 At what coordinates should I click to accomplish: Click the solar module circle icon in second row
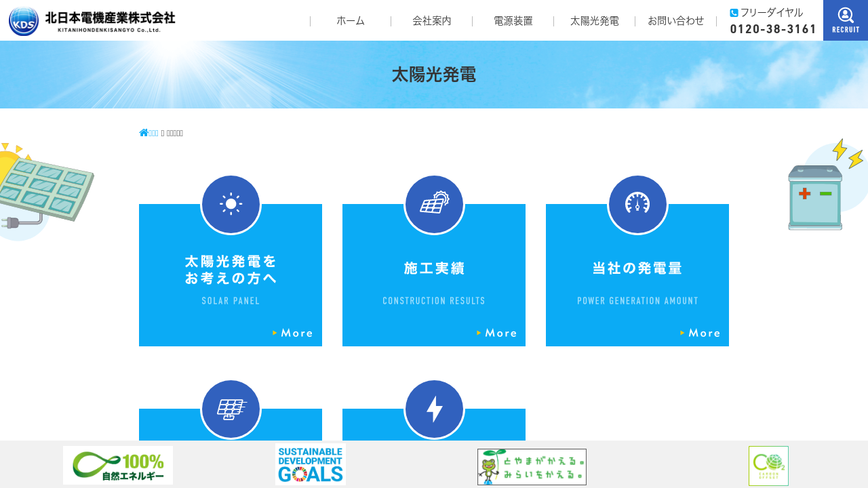(x=231, y=409)
